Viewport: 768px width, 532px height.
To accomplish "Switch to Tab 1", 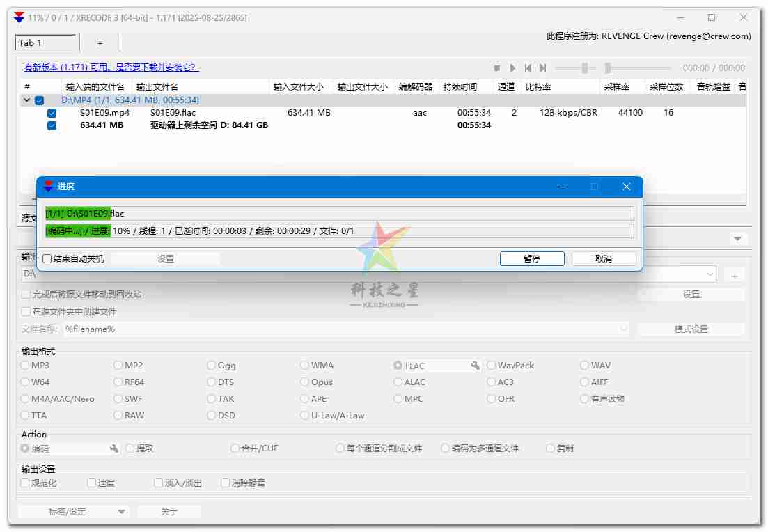I will click(x=45, y=43).
